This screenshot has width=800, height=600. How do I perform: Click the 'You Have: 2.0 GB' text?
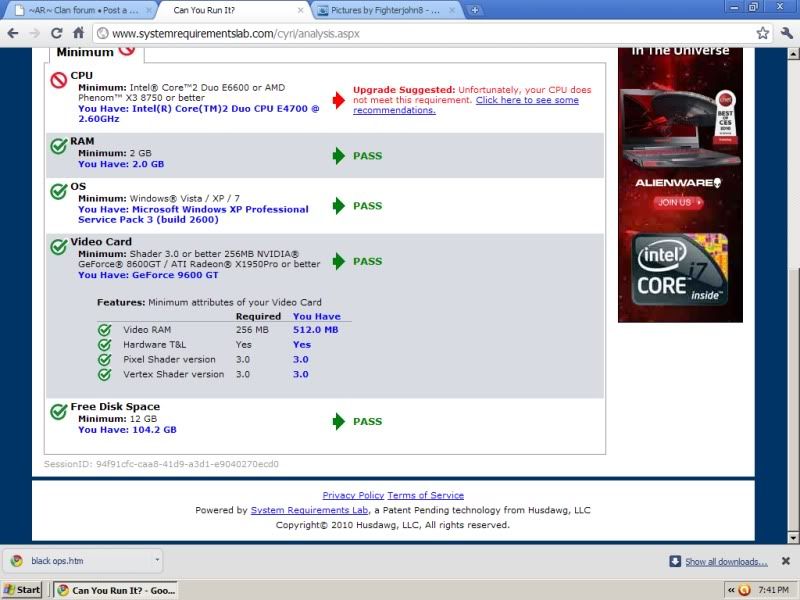121,164
